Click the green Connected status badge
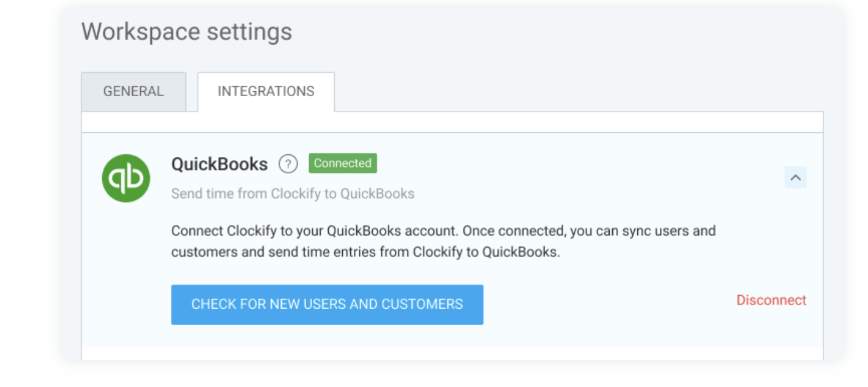Viewport: 868px width, 387px height. (x=343, y=163)
